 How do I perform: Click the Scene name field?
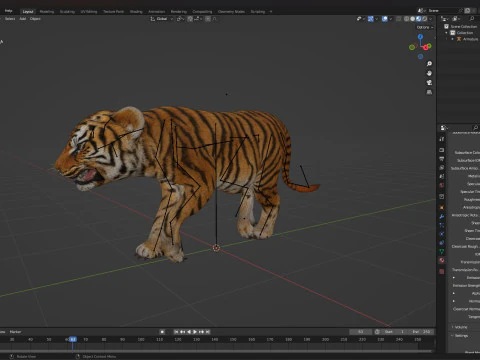(444, 11)
